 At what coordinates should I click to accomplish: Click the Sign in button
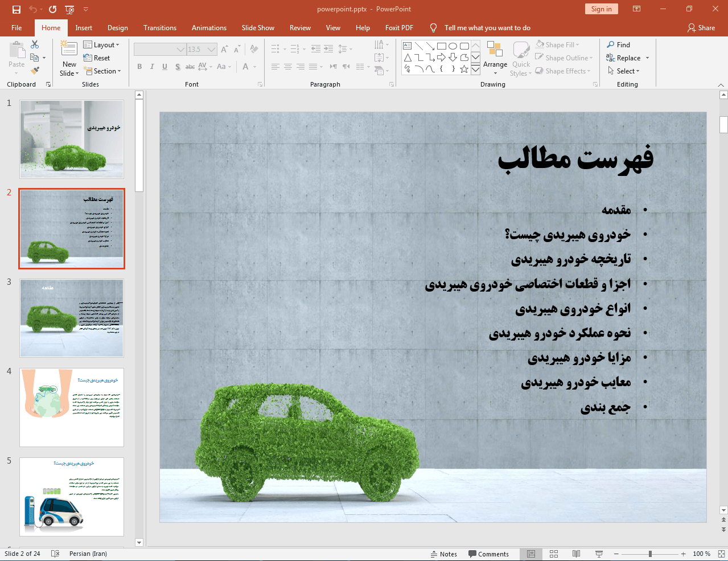(601, 9)
